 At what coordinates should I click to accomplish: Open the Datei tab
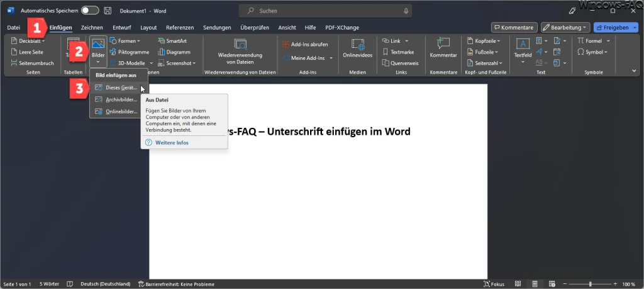tap(14, 28)
